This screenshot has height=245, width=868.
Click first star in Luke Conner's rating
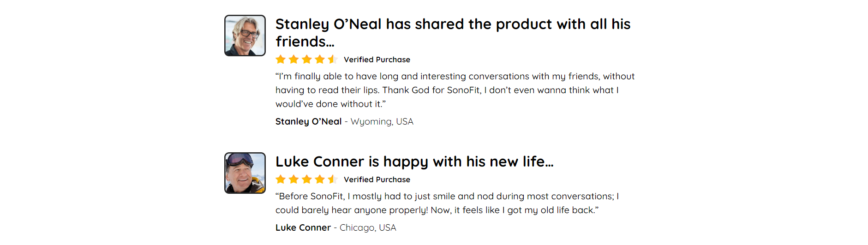coord(281,179)
